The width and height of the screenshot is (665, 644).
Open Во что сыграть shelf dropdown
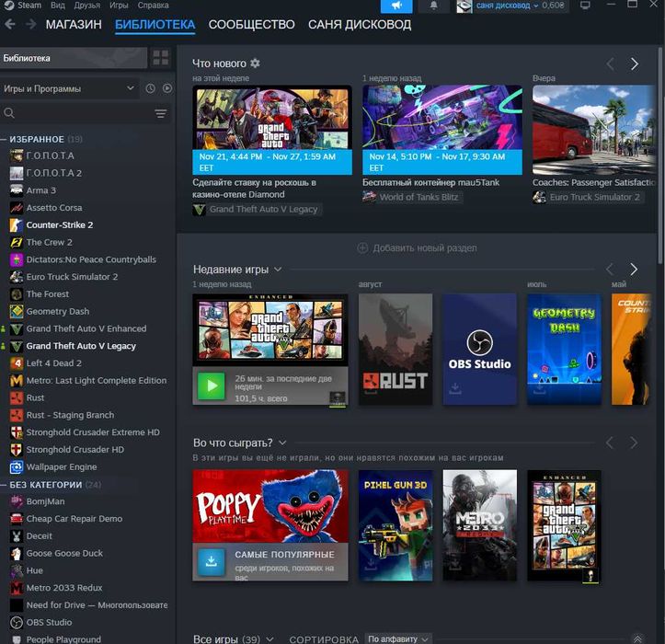pyautogui.click(x=282, y=443)
